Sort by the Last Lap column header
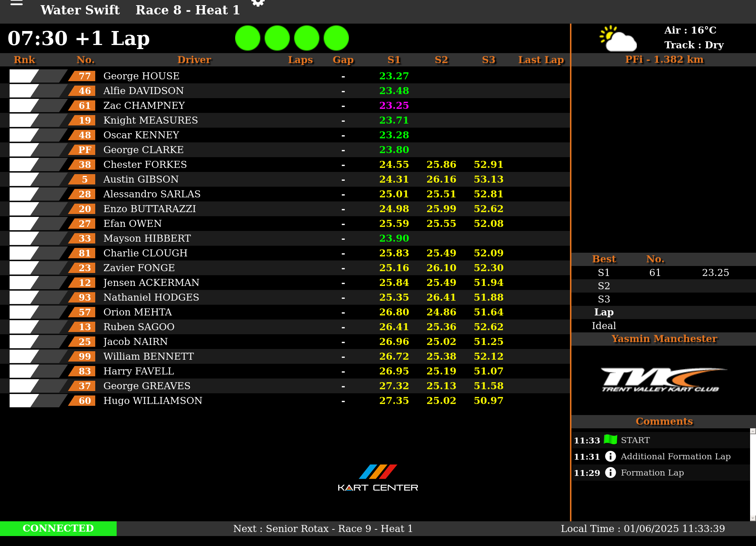This screenshot has width=756, height=546. (x=541, y=60)
